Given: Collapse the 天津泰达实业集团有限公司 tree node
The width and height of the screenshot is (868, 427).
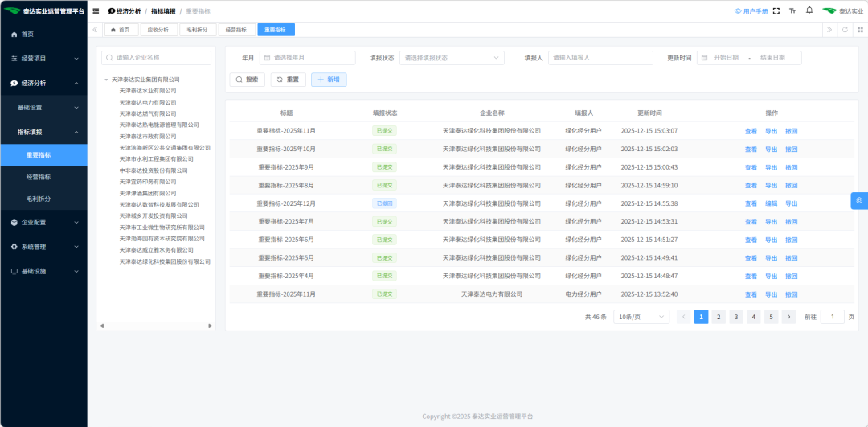Looking at the screenshot, I should click(106, 80).
